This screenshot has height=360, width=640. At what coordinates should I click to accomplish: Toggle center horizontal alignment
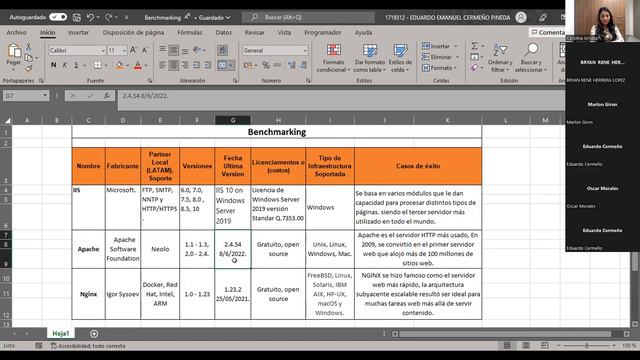tap(173, 65)
